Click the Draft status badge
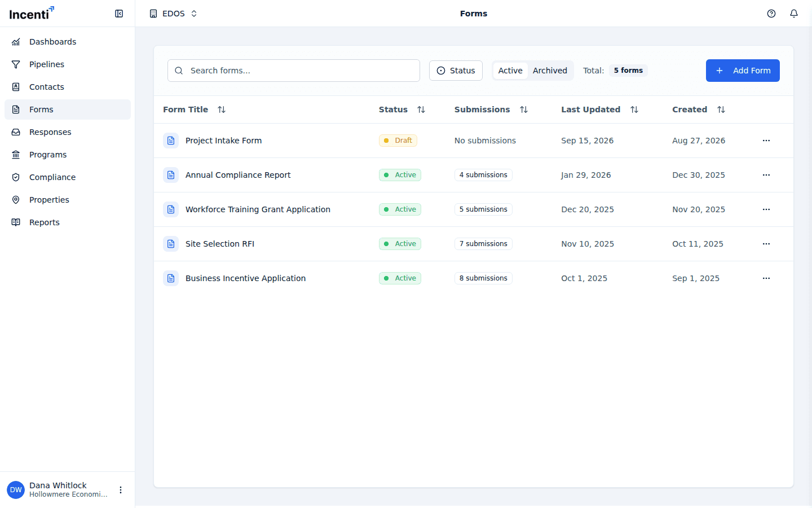812x508 pixels. [x=398, y=141]
